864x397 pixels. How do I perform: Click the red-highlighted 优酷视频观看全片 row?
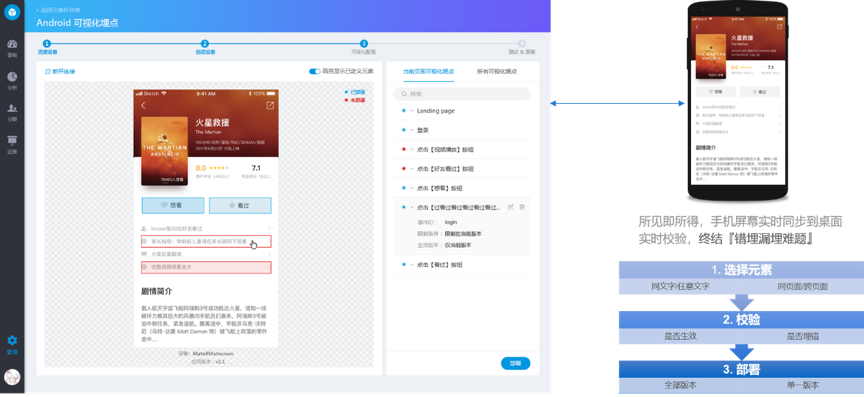coord(207,267)
